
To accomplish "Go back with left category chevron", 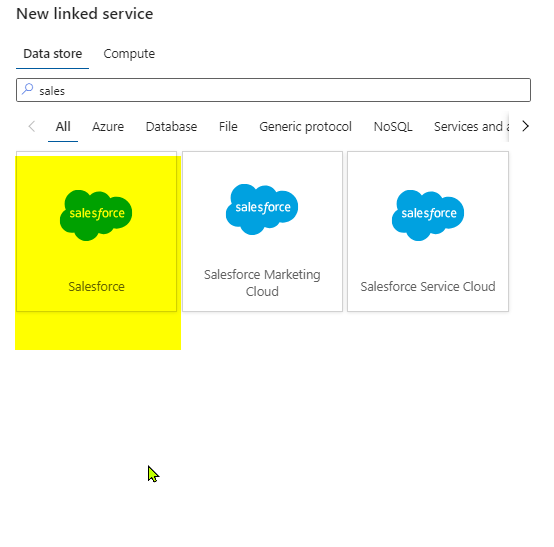I will coord(32,126).
